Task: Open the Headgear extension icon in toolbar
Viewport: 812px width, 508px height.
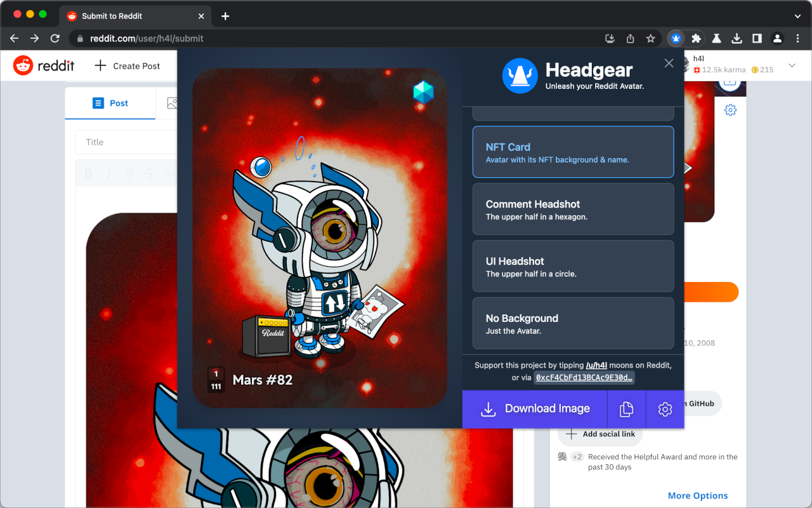Action: coord(676,38)
